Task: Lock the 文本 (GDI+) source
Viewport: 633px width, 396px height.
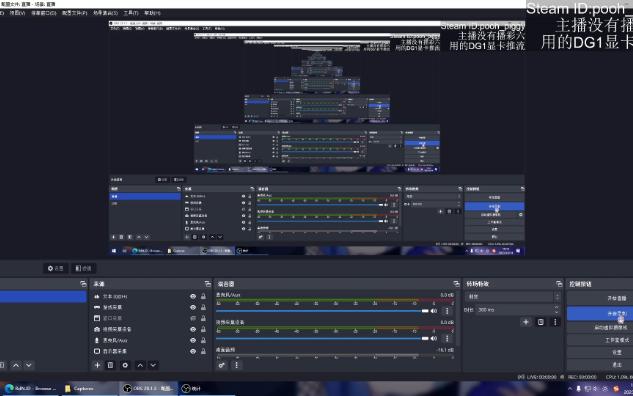Action: click(203, 296)
